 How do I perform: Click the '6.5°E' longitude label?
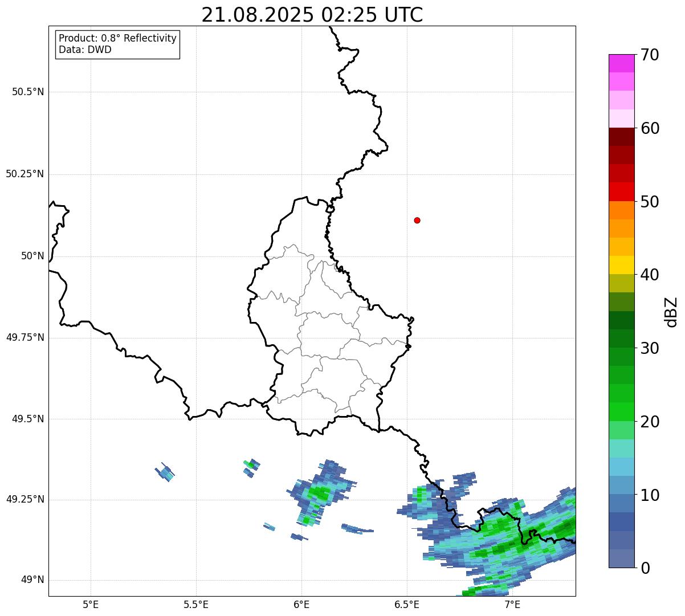407,604
